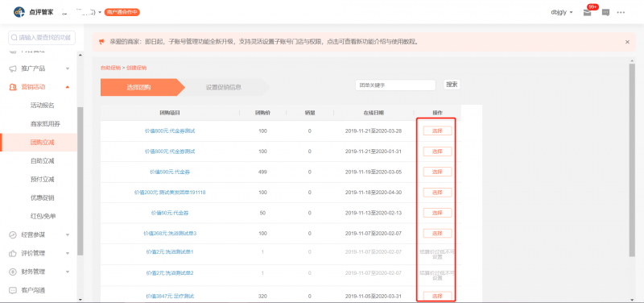Viewport: 644px width, 303px height.
Task: Open 优惠促销 in the sidebar
Action: coord(43,197)
